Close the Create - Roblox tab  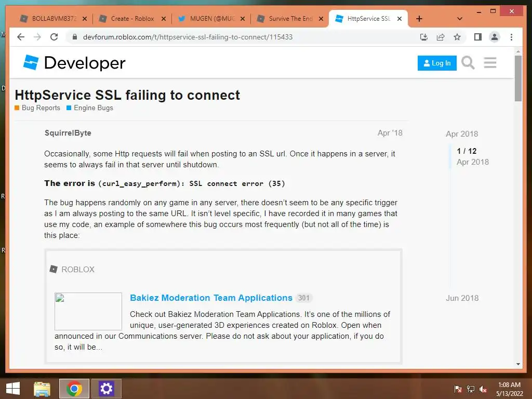click(164, 19)
